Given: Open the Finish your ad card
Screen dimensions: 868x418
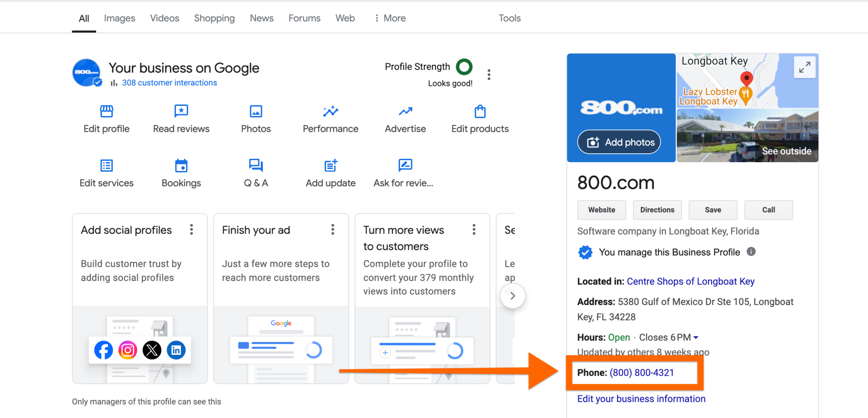Looking at the screenshot, I should coord(281,299).
